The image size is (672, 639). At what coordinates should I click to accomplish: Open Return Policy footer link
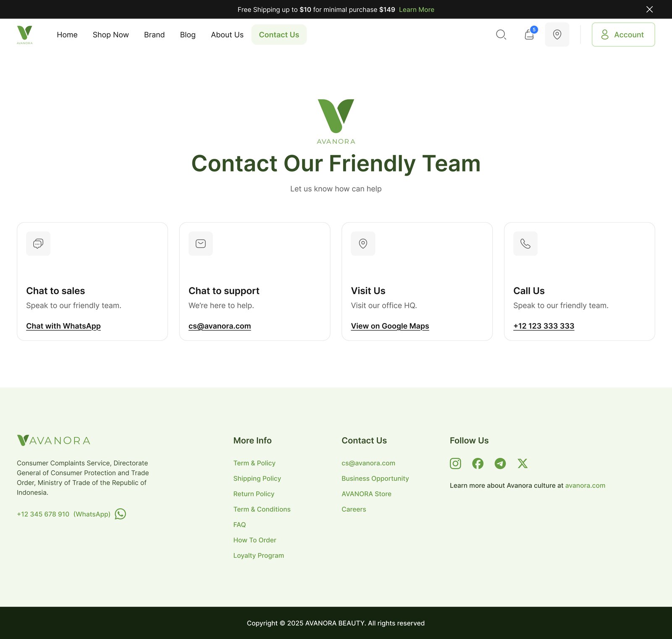(254, 494)
